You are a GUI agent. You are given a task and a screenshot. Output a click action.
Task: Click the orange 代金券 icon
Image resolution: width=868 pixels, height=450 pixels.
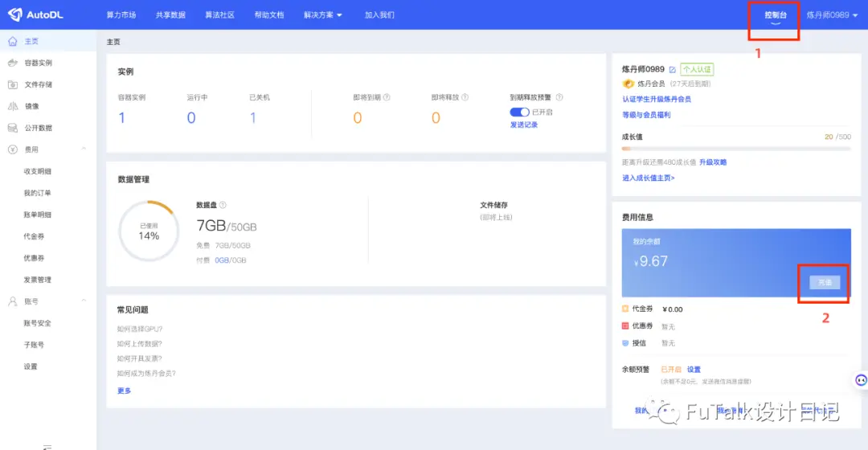(625, 309)
